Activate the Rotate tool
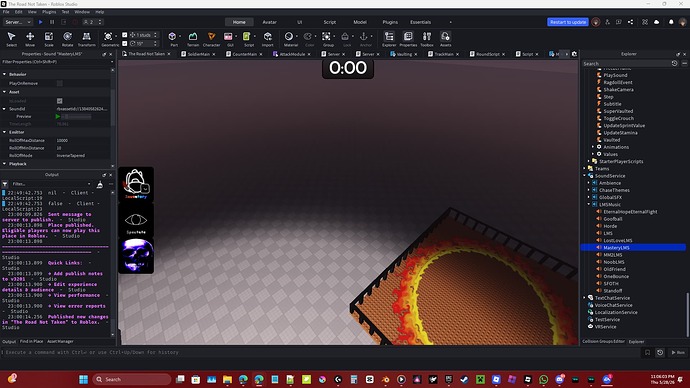Screen dimensions: 690x388 (67, 39)
